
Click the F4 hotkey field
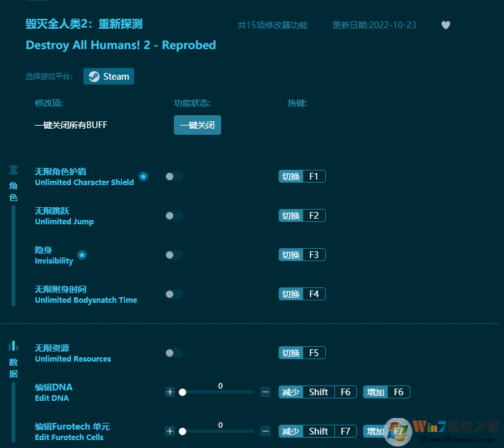[x=314, y=294]
